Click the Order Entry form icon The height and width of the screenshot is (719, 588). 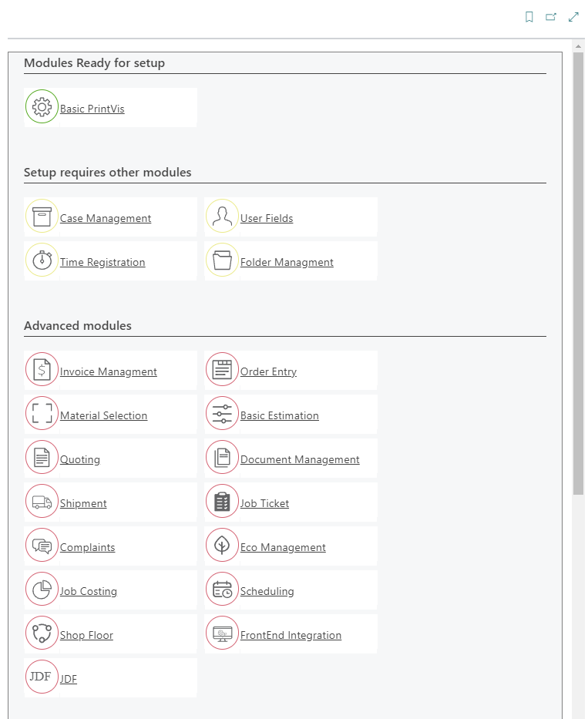click(x=223, y=369)
